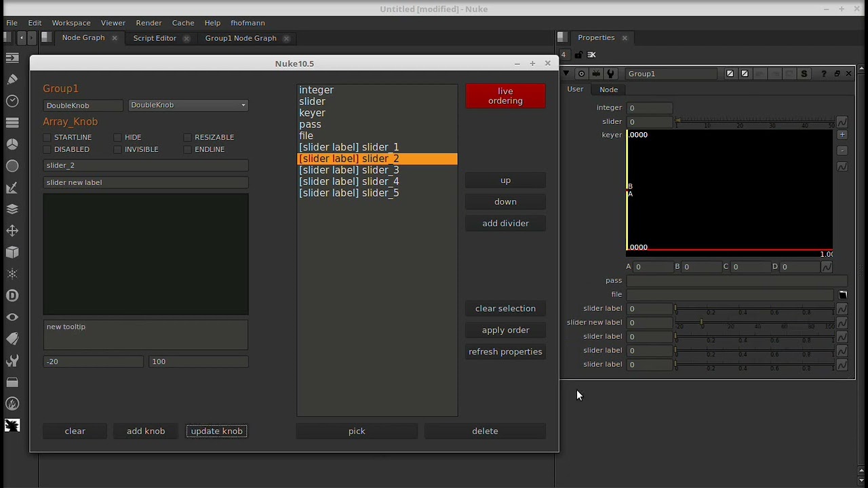Screen dimensions: 868x488
Task: Open the FurnaceCore flame icon
Action: click(12, 404)
